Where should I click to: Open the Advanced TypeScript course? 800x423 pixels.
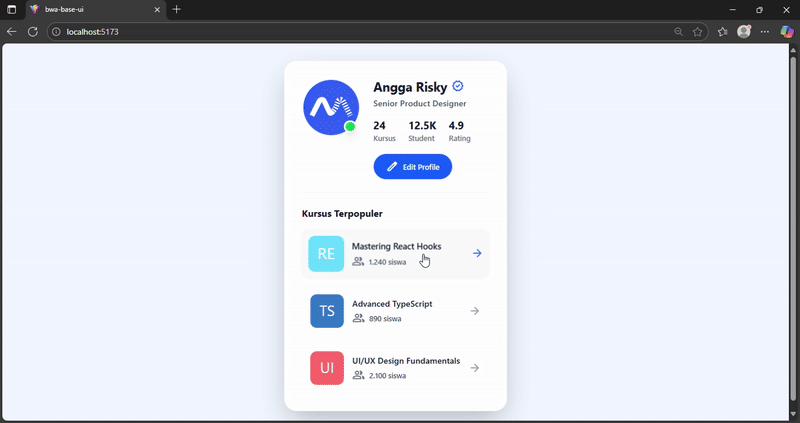coord(395,311)
